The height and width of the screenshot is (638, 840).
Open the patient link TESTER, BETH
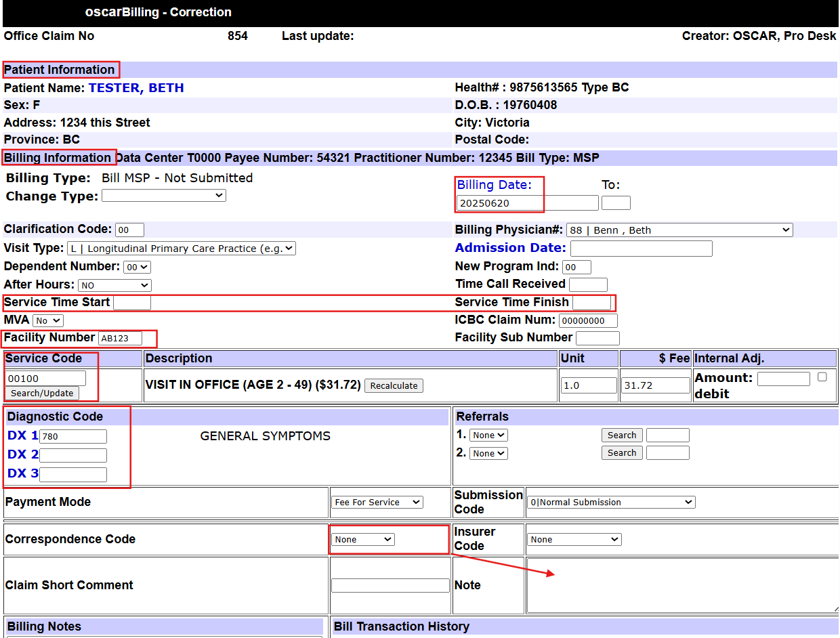pyautogui.click(x=135, y=87)
